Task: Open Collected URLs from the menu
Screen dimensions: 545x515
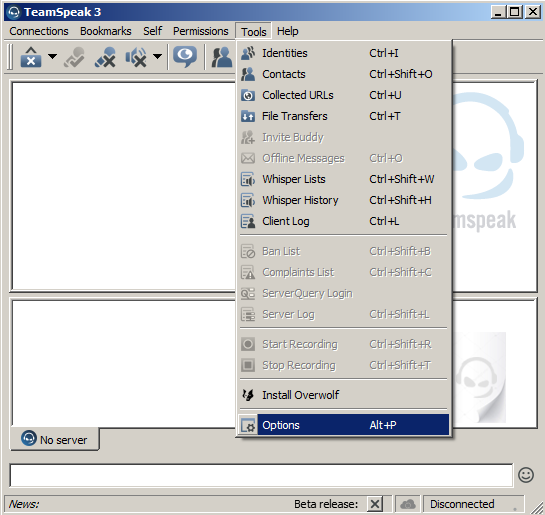Action: point(344,95)
